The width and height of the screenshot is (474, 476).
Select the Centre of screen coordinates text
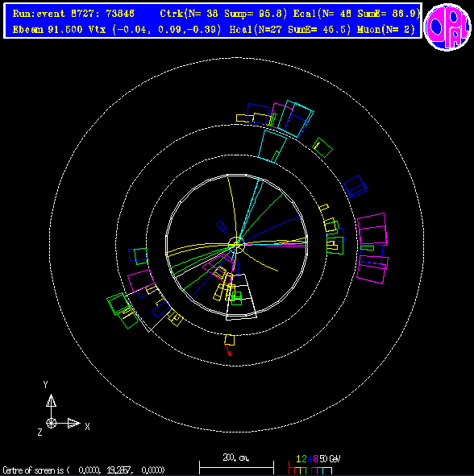84,470
